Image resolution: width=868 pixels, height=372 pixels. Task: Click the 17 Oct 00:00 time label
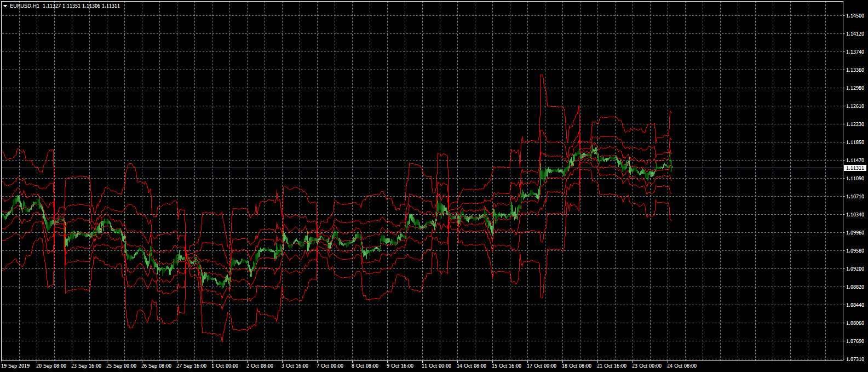pos(542,366)
